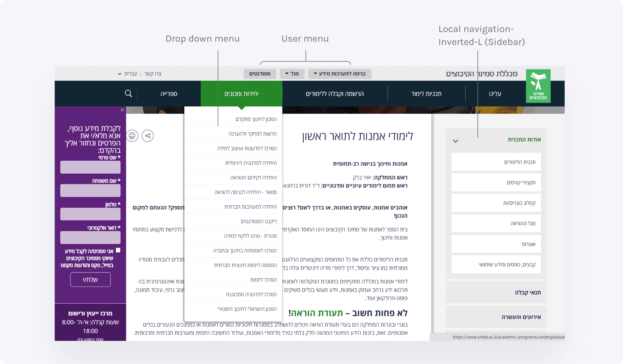Select the הרשמה וקבלה ללימודים menu item

pyautogui.click(x=335, y=94)
